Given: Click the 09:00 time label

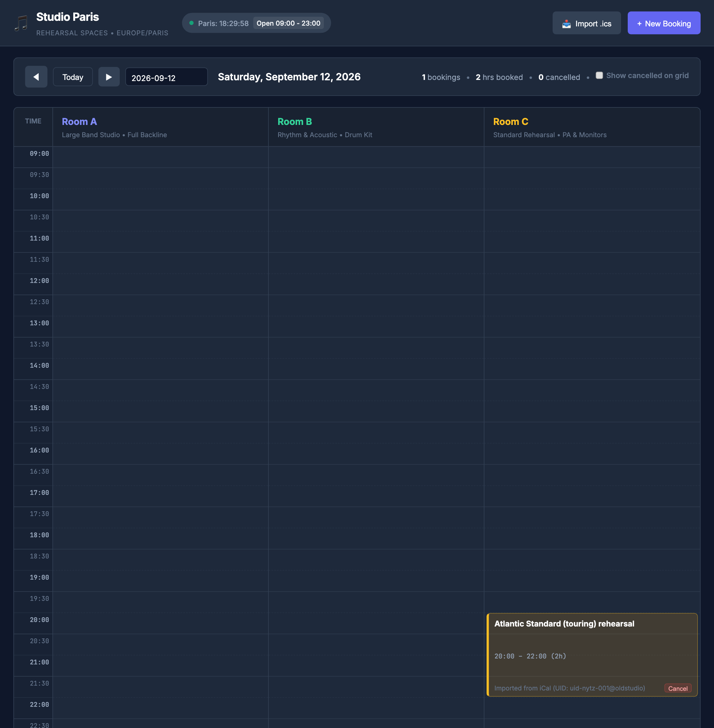Looking at the screenshot, I should click(39, 154).
